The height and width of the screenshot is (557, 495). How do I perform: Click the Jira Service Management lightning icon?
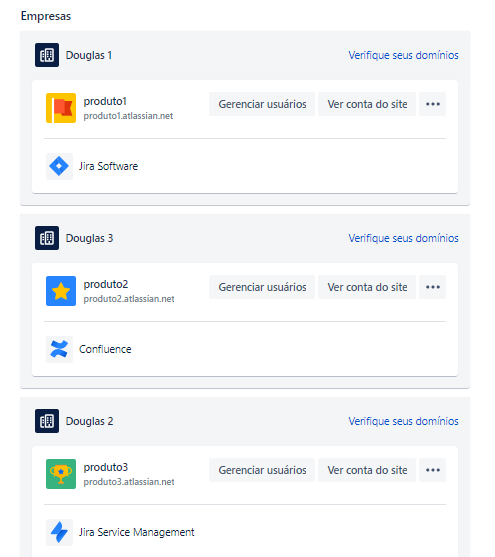click(x=59, y=532)
